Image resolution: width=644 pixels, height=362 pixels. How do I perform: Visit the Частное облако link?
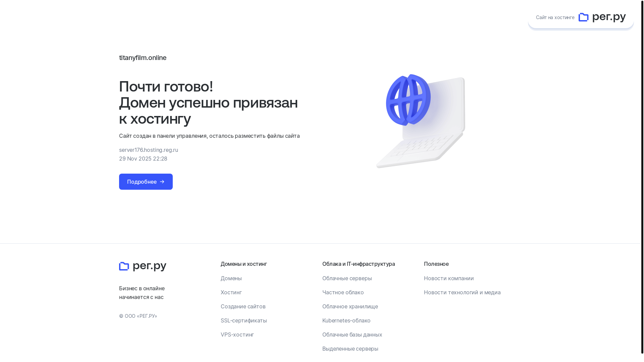tap(343, 292)
